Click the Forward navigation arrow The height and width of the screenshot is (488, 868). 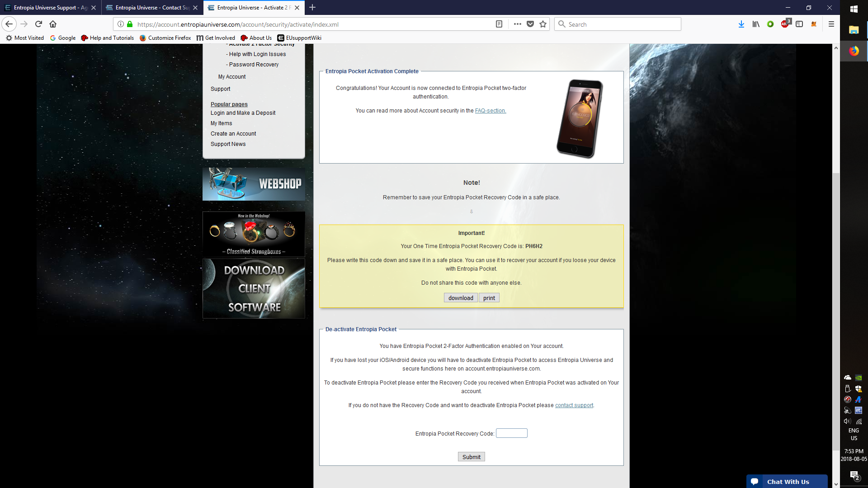24,24
